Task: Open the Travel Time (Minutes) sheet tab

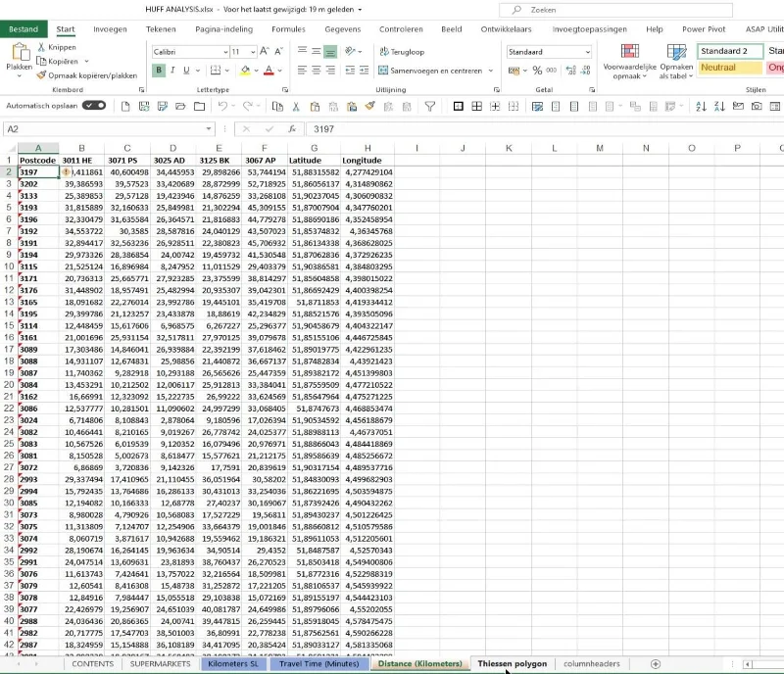Action: click(319, 664)
